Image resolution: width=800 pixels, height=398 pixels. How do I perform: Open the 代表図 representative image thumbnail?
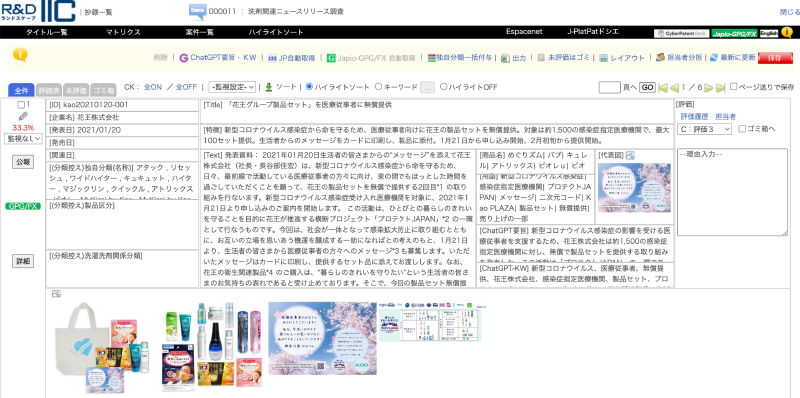point(634,187)
